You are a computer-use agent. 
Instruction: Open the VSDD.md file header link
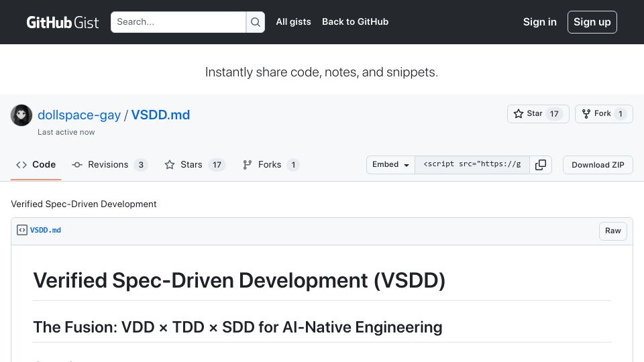tap(46, 230)
